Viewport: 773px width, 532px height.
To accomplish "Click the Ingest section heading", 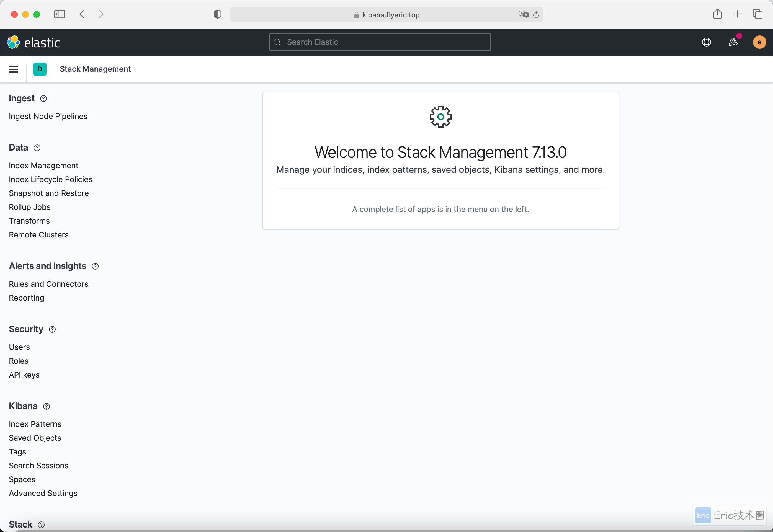I will pos(22,98).
